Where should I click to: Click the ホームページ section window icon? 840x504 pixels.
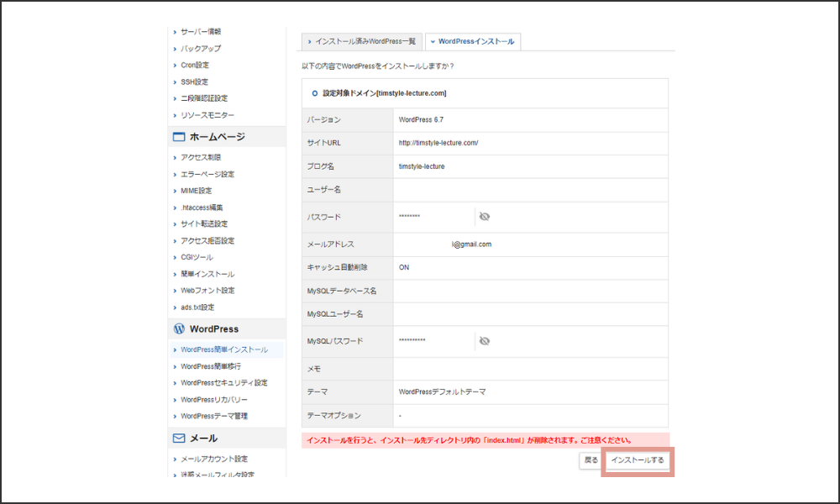click(x=179, y=137)
